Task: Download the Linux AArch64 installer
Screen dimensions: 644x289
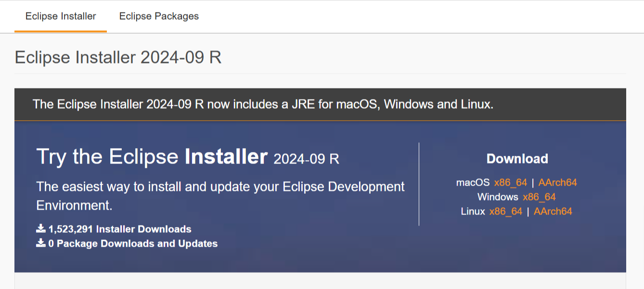Action: 553,212
